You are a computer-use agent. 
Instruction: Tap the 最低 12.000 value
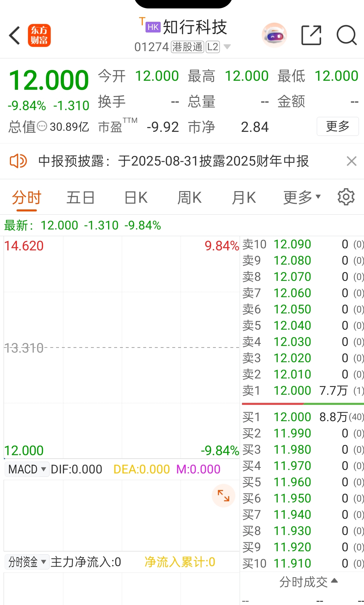pos(336,76)
